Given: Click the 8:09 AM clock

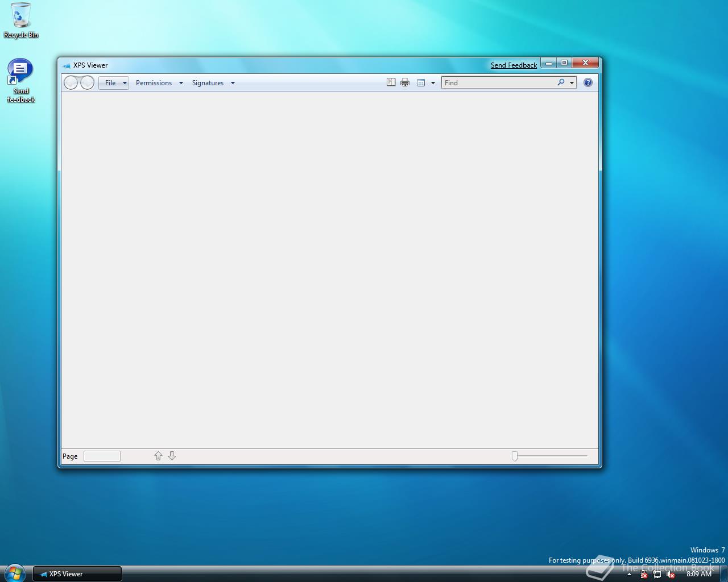Looking at the screenshot, I should (699, 574).
